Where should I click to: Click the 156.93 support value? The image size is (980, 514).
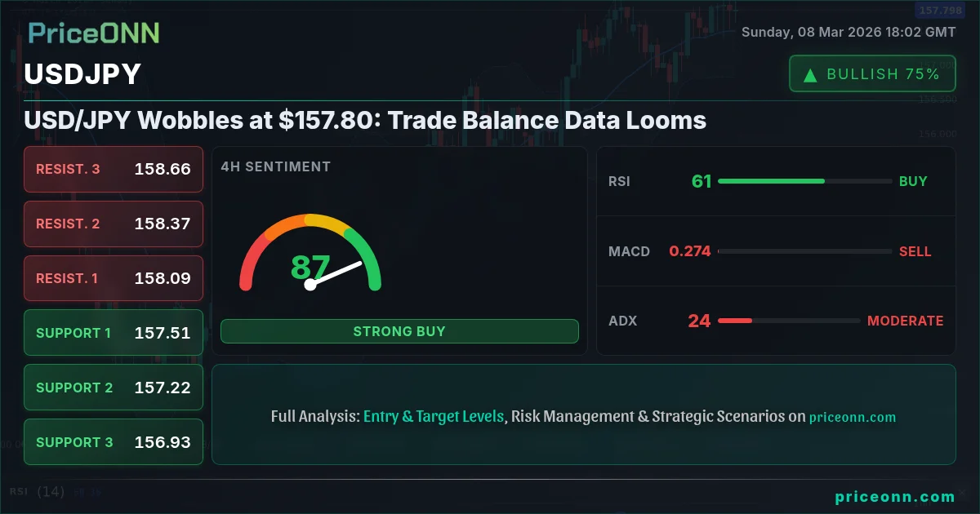pyautogui.click(x=163, y=442)
